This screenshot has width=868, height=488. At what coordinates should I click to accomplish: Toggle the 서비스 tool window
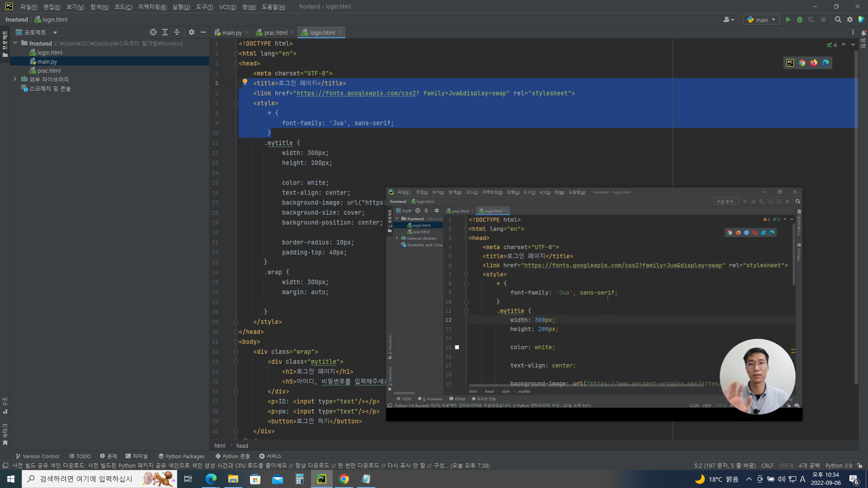pos(270,456)
